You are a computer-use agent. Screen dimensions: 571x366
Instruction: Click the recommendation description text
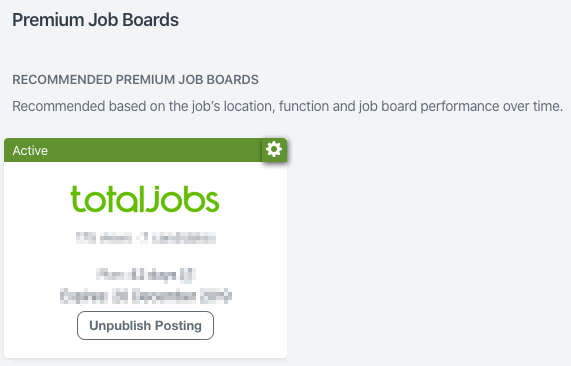(x=288, y=106)
